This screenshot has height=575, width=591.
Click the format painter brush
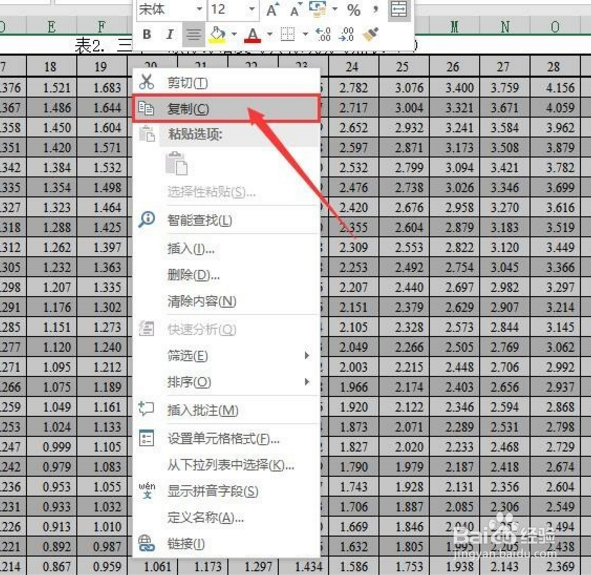point(371,34)
